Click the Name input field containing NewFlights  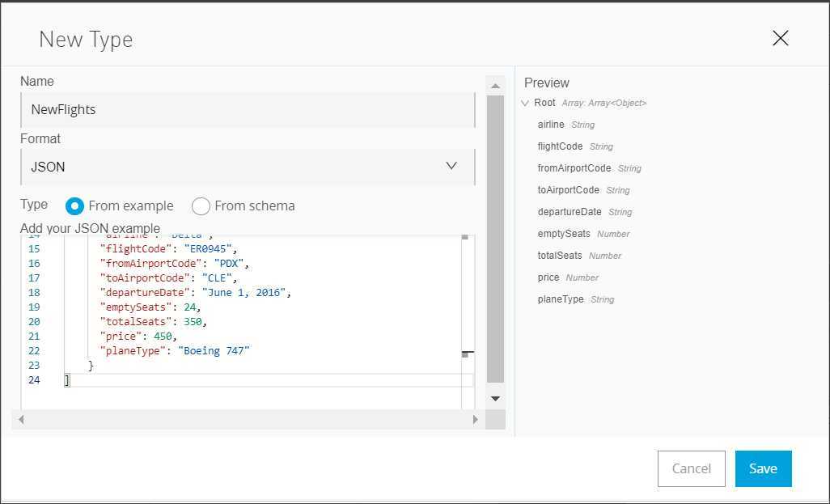(247, 110)
